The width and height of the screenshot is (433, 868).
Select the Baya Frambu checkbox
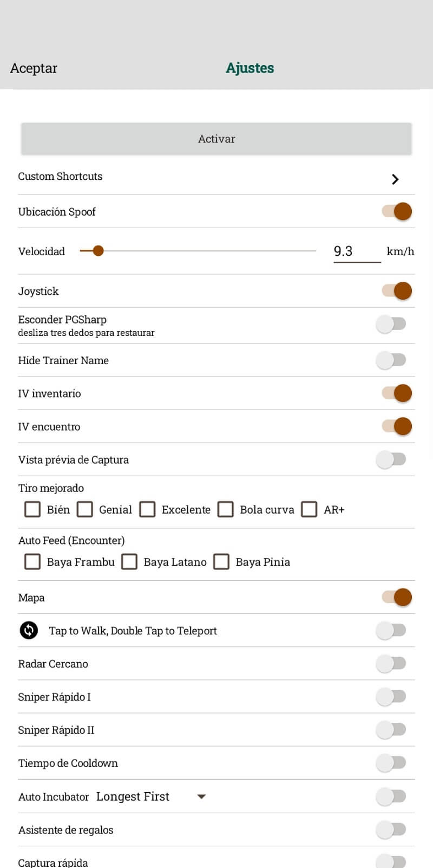(32, 562)
